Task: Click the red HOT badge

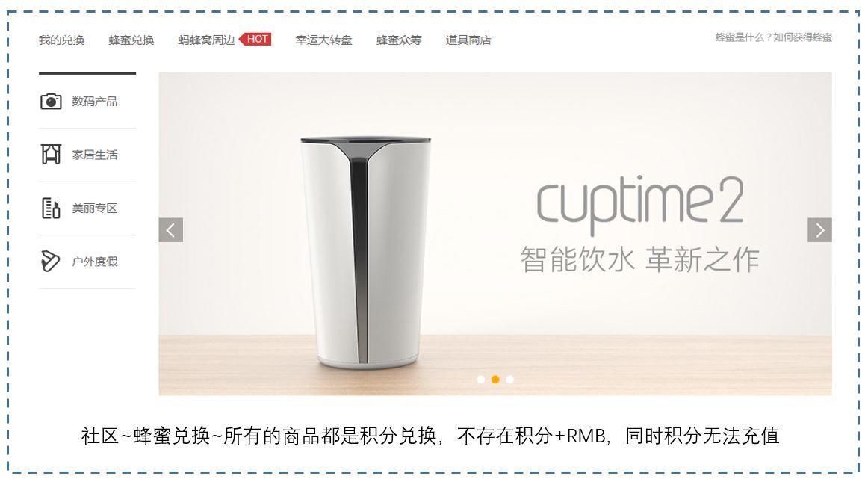Action: point(255,40)
